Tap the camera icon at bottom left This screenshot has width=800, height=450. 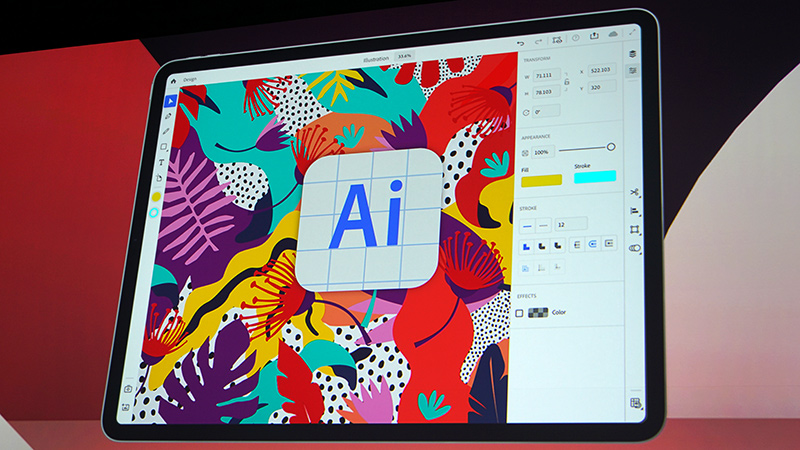[x=128, y=389]
